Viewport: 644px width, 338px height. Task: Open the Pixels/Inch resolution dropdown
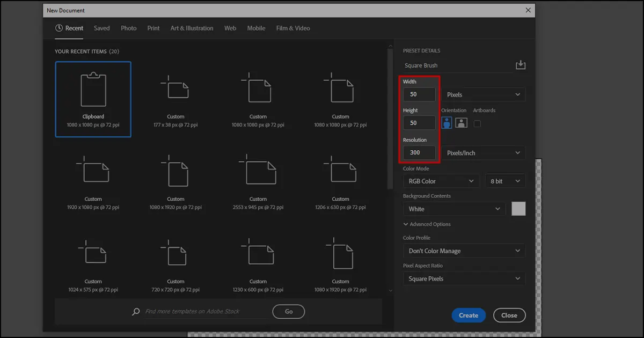483,152
